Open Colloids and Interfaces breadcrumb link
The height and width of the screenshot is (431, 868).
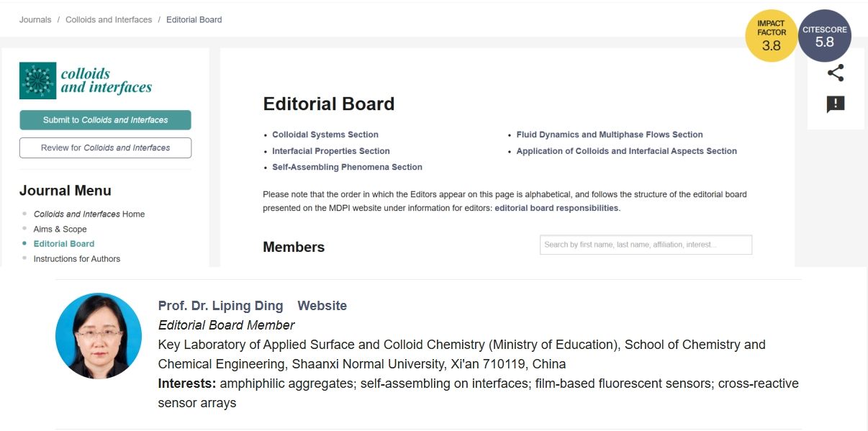click(x=109, y=20)
